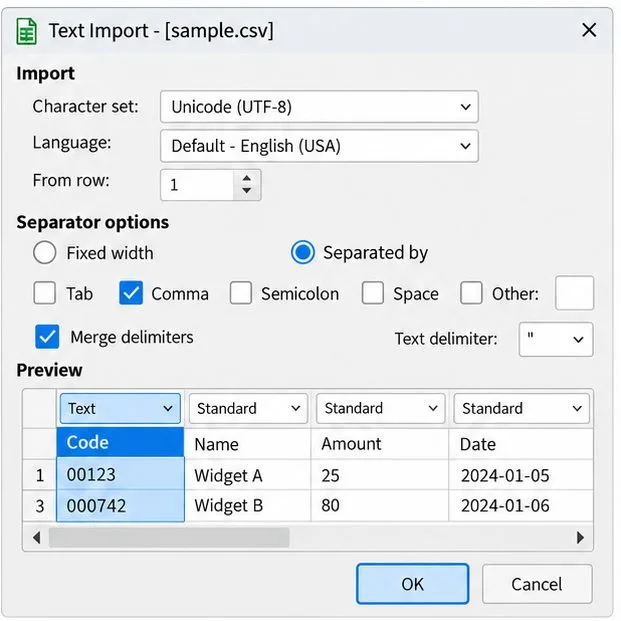Image resolution: width=621 pixels, height=621 pixels.
Task: Click the 00123 preview cell
Action: coord(120,474)
